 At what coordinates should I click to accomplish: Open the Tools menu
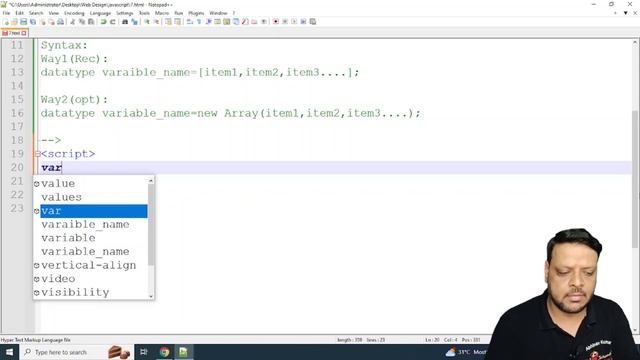[144, 13]
